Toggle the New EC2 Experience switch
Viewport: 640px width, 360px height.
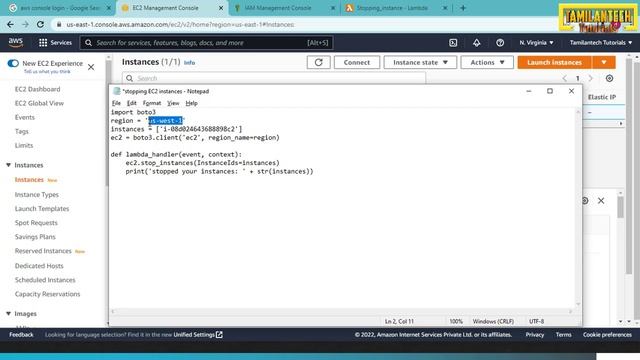click(x=13, y=63)
